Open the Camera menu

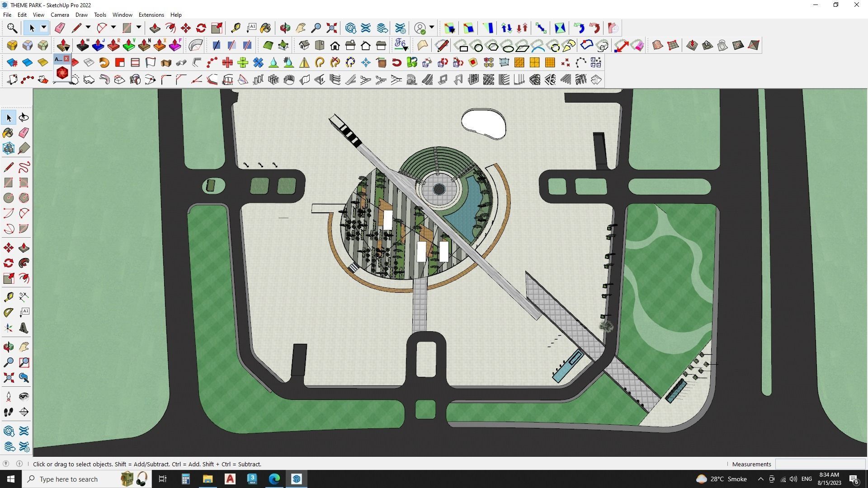[60, 15]
